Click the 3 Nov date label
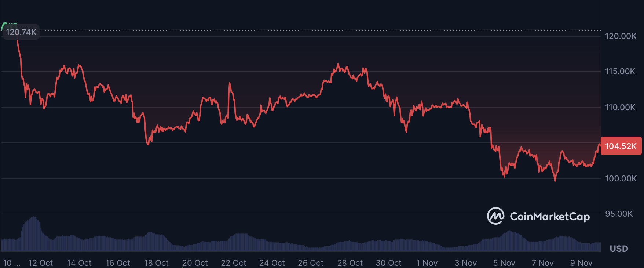Screen dimensions: 644x268 (466, 263)
